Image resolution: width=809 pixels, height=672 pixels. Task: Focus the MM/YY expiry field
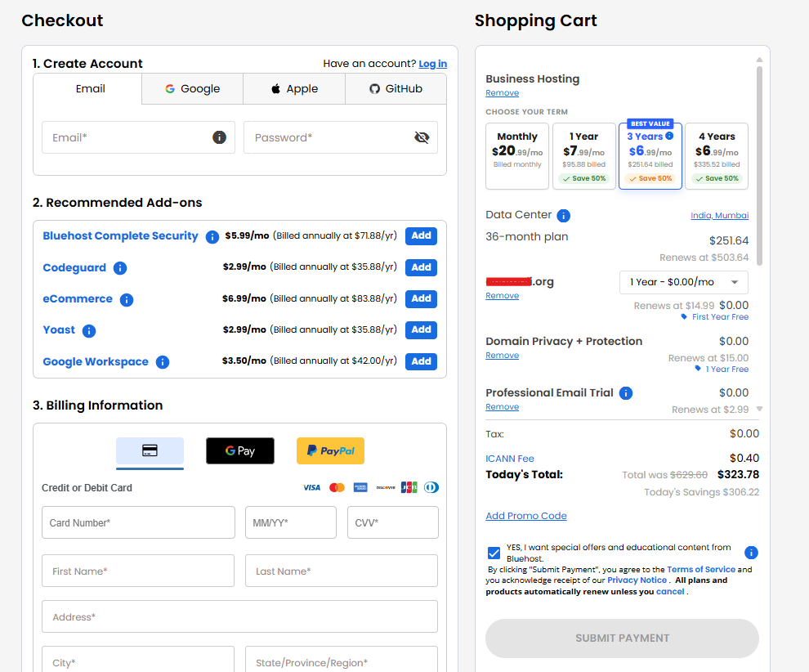[x=290, y=522]
